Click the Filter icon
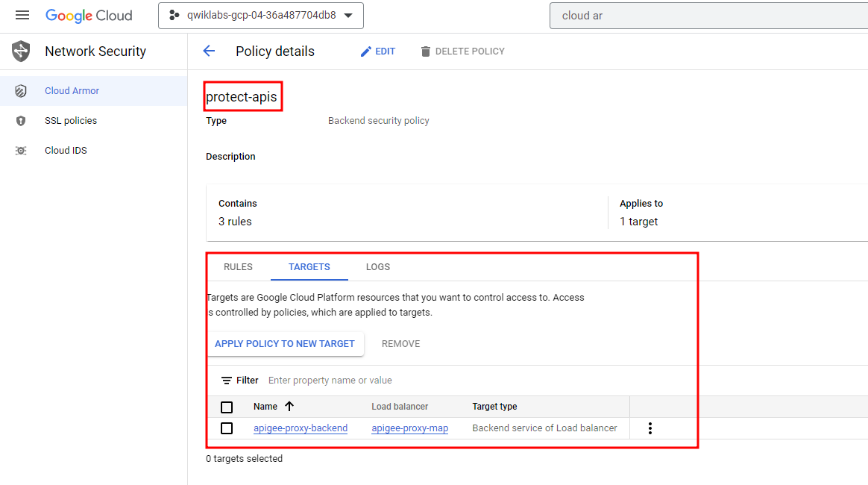Viewport: 868px width, 485px height. 227,381
